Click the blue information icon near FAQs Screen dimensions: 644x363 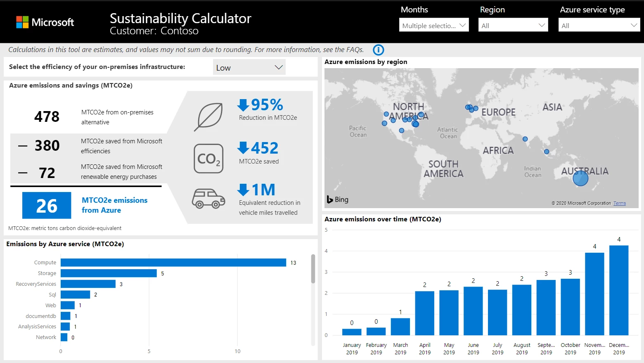[x=378, y=50]
